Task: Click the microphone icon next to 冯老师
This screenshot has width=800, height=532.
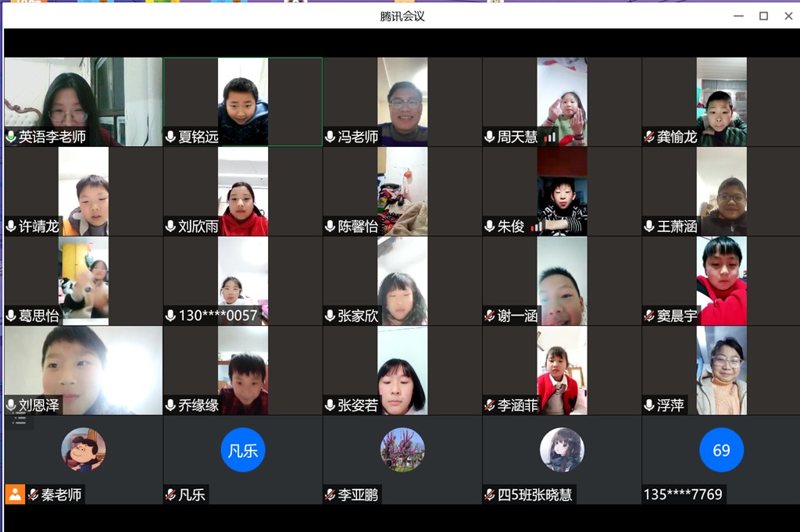Action: pyautogui.click(x=330, y=137)
